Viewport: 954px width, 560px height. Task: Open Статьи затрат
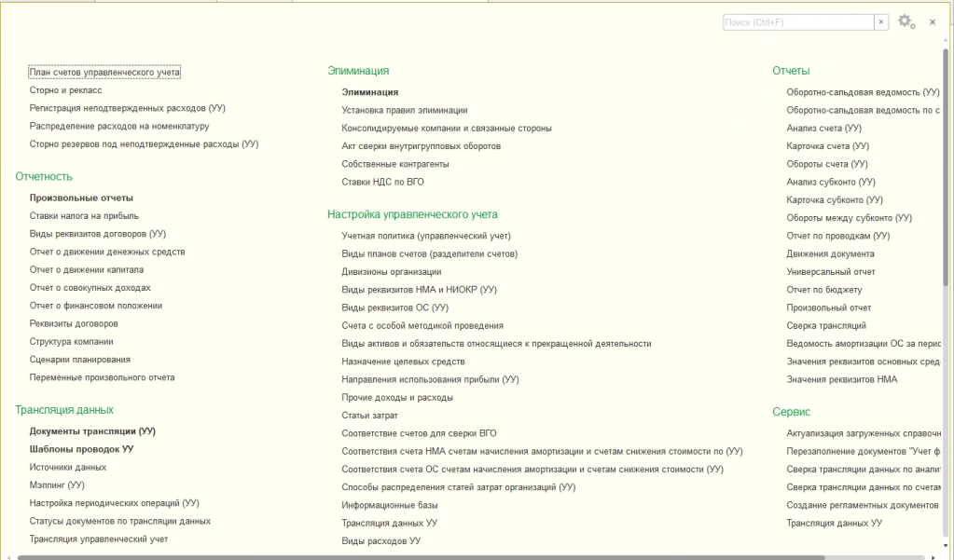tap(369, 416)
